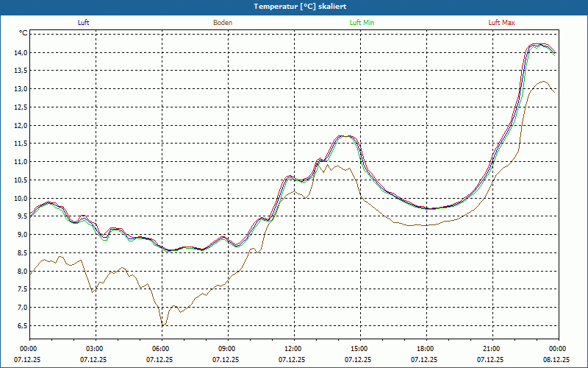Click the chart title Temperatur [°C] skaliert
588x368 pixels.
point(294,6)
